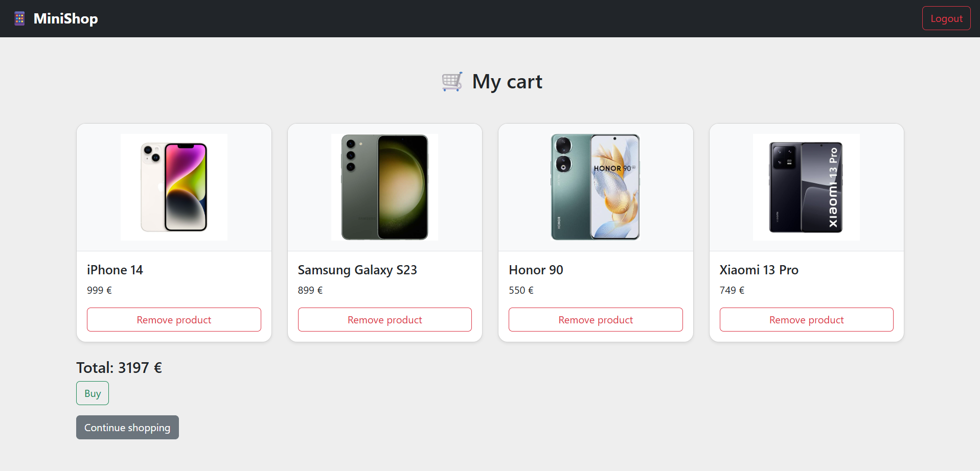
Task: Click the Xiaomi 13 Pro product image
Action: [x=806, y=187]
